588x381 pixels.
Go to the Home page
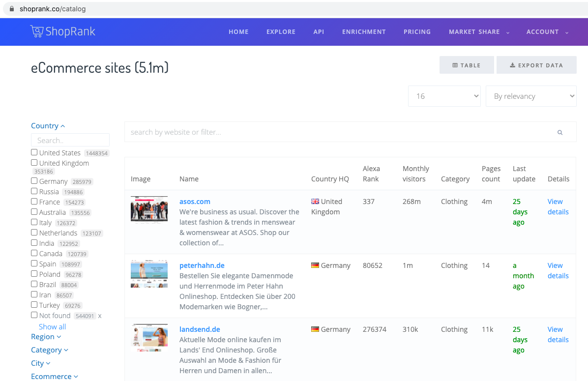(x=238, y=32)
